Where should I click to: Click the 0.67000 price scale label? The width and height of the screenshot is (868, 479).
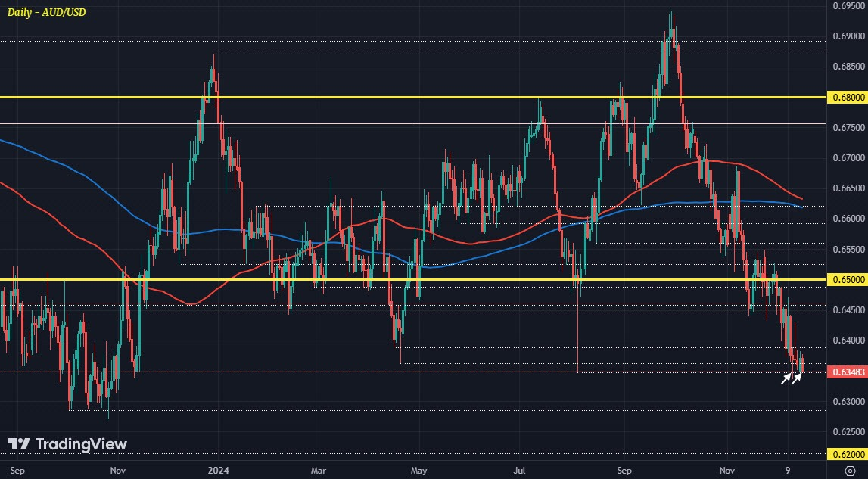pos(848,158)
